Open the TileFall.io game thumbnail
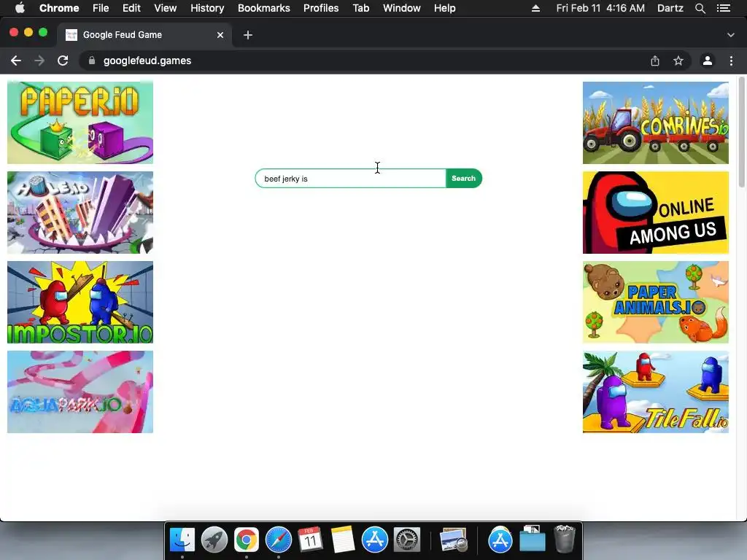The width and height of the screenshot is (747, 560). [x=656, y=392]
